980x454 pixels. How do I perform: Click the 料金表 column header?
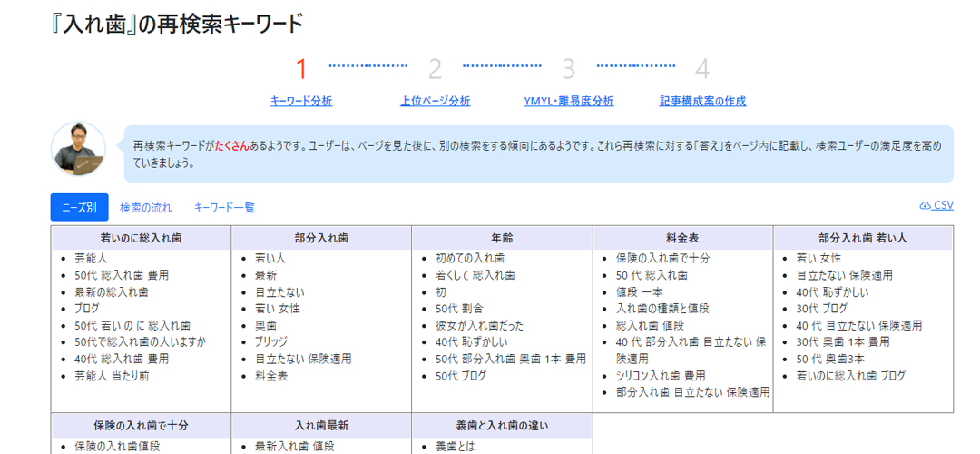682,238
